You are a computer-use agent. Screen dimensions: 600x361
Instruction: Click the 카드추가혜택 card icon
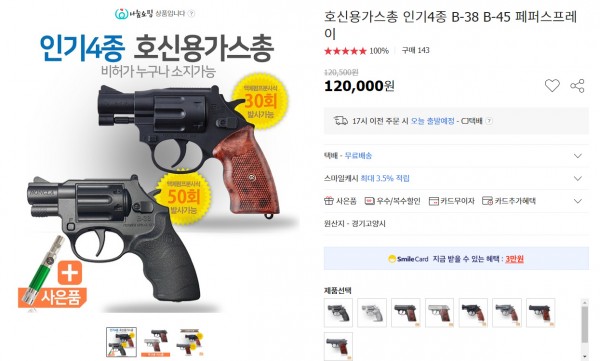click(x=487, y=201)
